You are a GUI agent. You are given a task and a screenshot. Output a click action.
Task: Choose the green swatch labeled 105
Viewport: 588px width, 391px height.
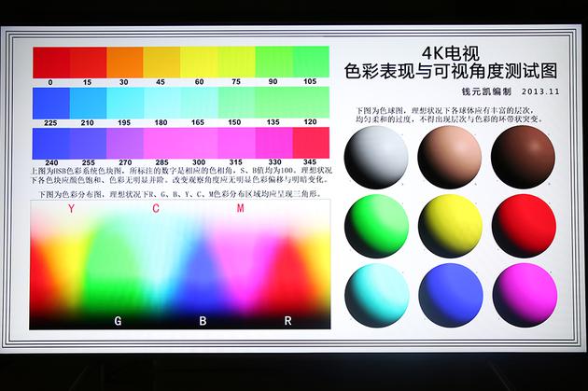pyautogui.click(x=311, y=63)
